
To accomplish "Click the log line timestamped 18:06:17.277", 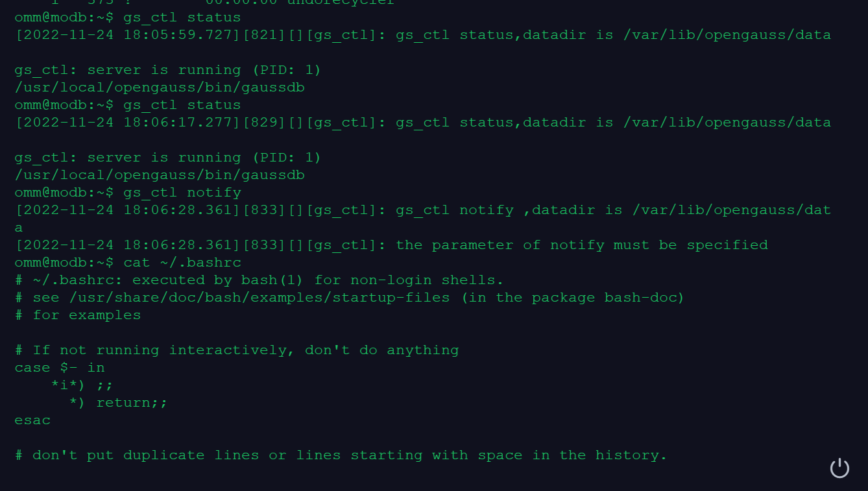I will click(422, 122).
